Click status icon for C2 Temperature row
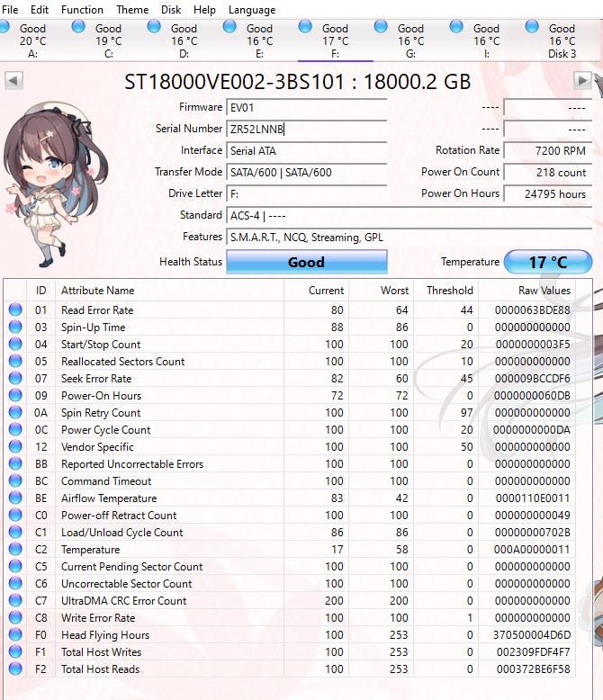 tap(15, 549)
